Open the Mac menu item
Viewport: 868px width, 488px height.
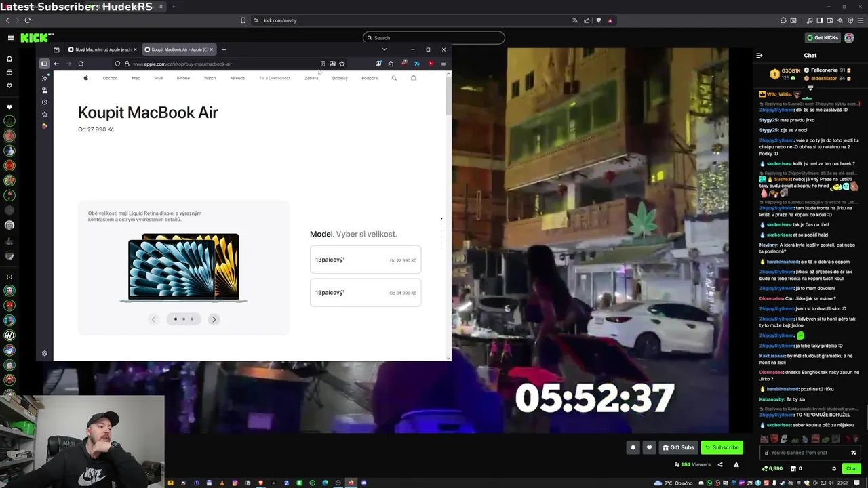136,78
